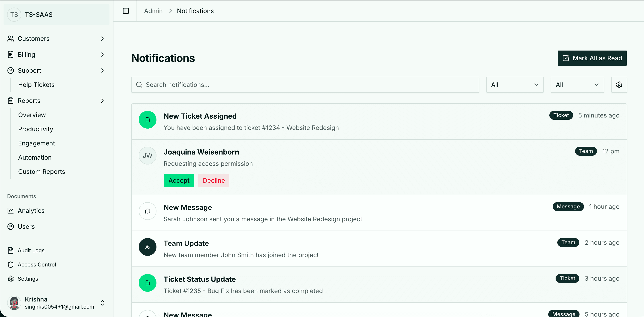This screenshot has height=317, width=644.
Task: Click the Access Control shield icon
Action: 10,264
